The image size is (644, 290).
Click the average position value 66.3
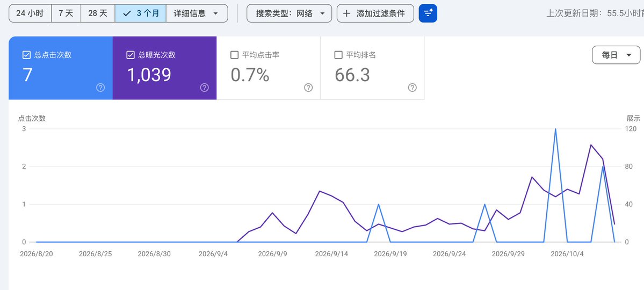click(352, 75)
